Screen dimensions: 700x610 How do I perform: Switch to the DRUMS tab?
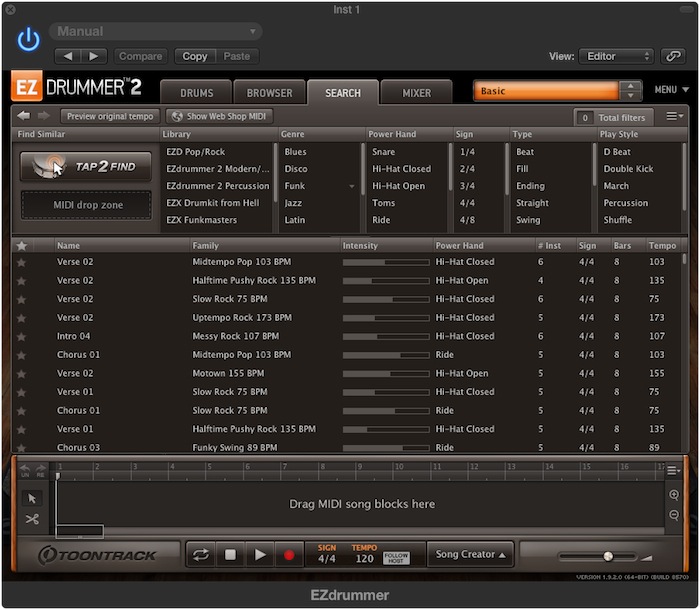[196, 93]
